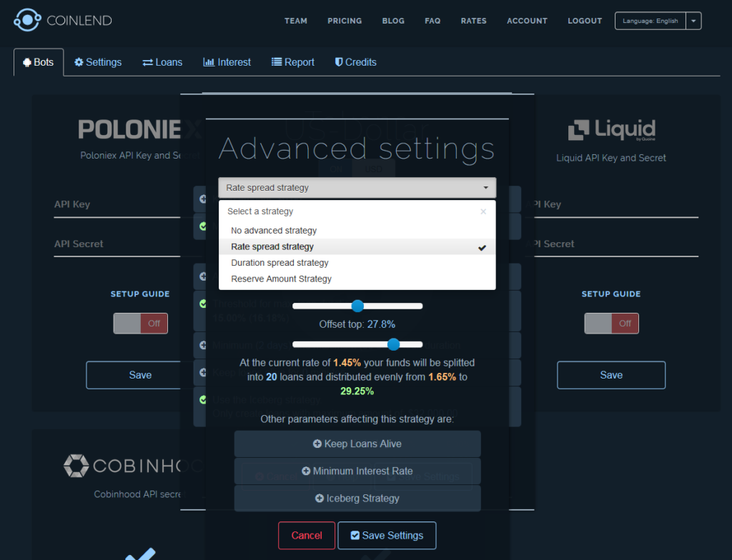This screenshot has height=560, width=732.
Task: Switch to the Loans tab
Action: [x=162, y=62]
